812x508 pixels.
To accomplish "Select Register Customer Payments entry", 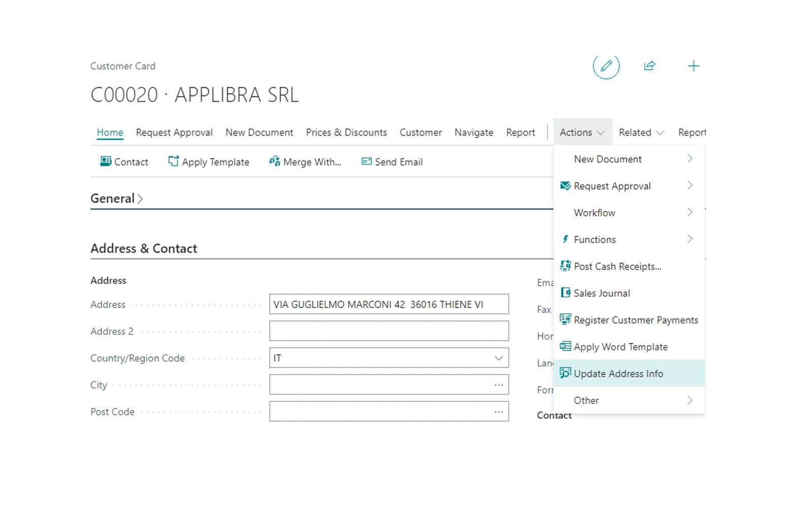I will [x=629, y=320].
